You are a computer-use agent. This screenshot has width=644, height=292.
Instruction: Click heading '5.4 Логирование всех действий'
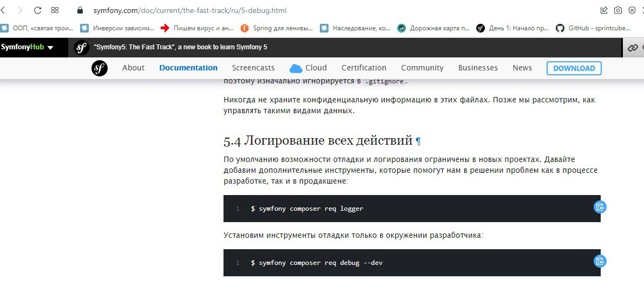coord(318,141)
